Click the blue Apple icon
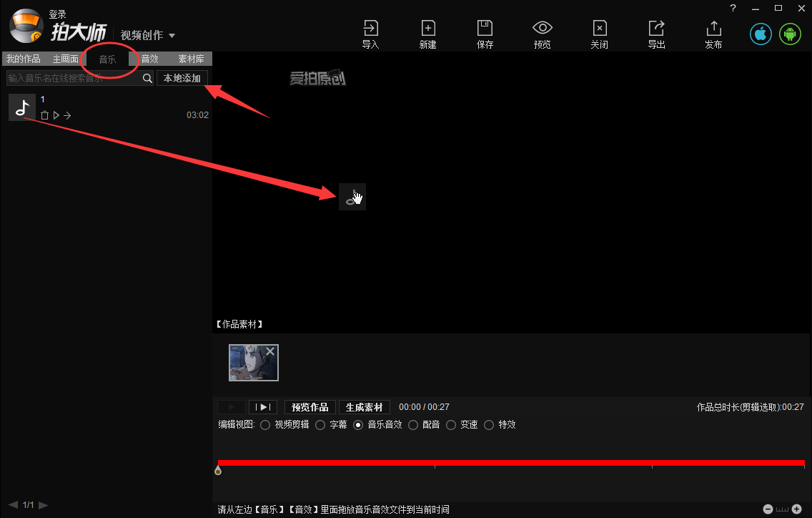Viewport: 812px width, 518px height. click(x=761, y=34)
